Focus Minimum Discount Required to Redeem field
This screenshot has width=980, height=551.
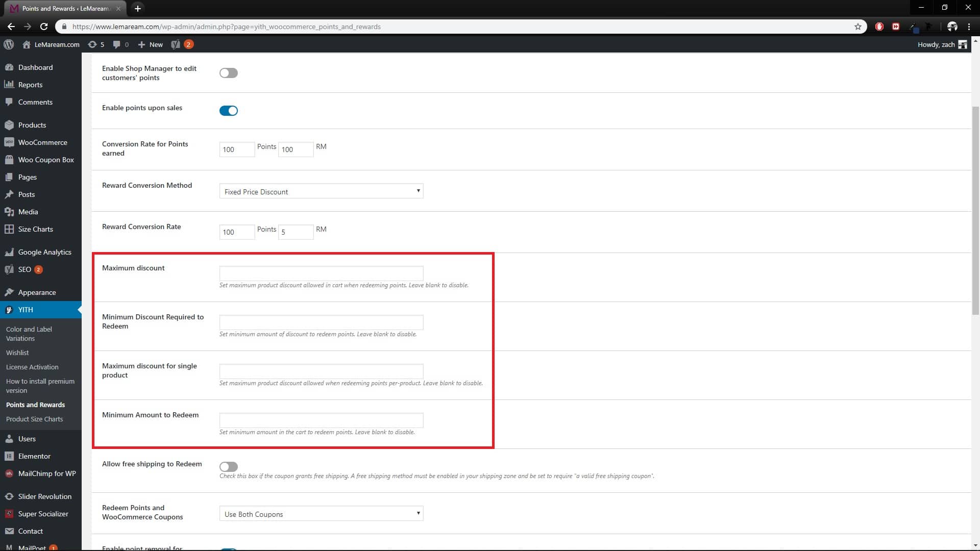click(321, 322)
